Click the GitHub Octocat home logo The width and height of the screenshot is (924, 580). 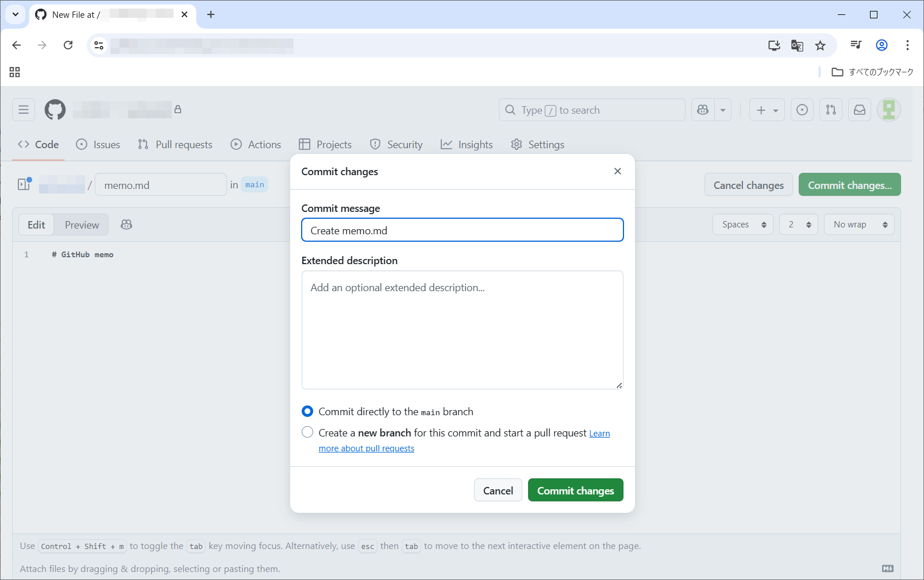pos(55,110)
